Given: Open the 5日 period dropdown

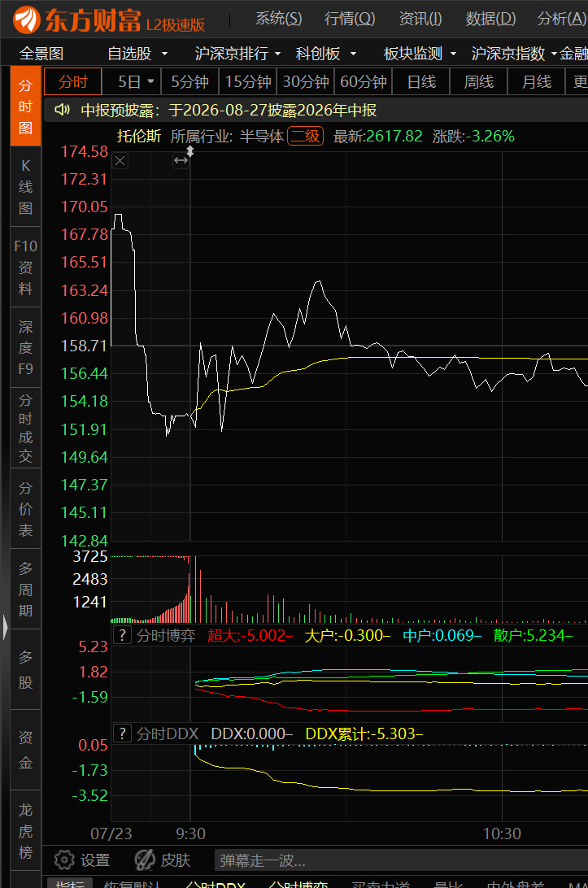Looking at the screenshot, I should click(x=150, y=82).
